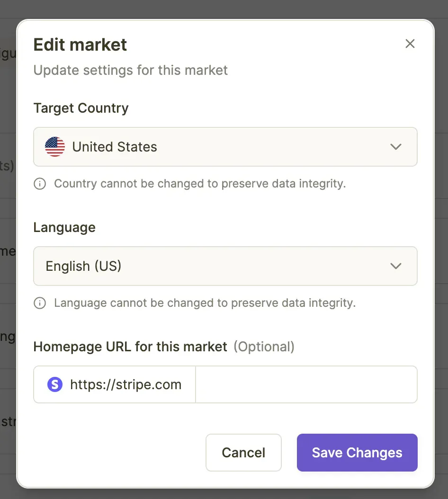Image resolution: width=448 pixels, height=499 pixels.
Task: Click the Language field label
Action: point(64,227)
